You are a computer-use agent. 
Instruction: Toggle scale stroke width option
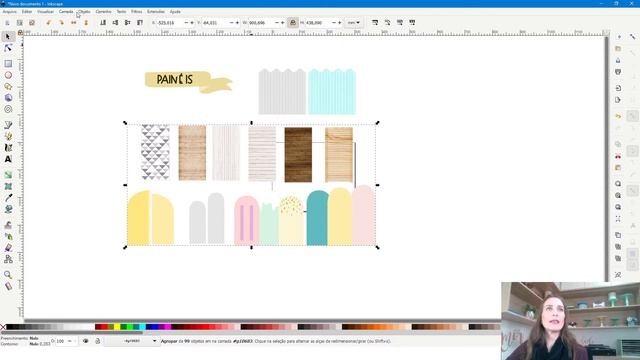[x=375, y=23]
